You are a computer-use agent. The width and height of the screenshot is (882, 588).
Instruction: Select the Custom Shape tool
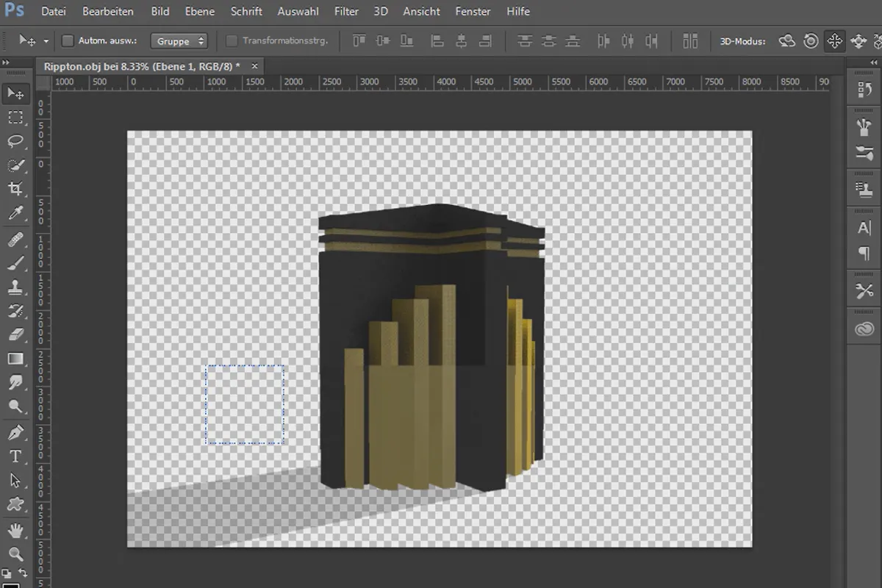(x=15, y=505)
